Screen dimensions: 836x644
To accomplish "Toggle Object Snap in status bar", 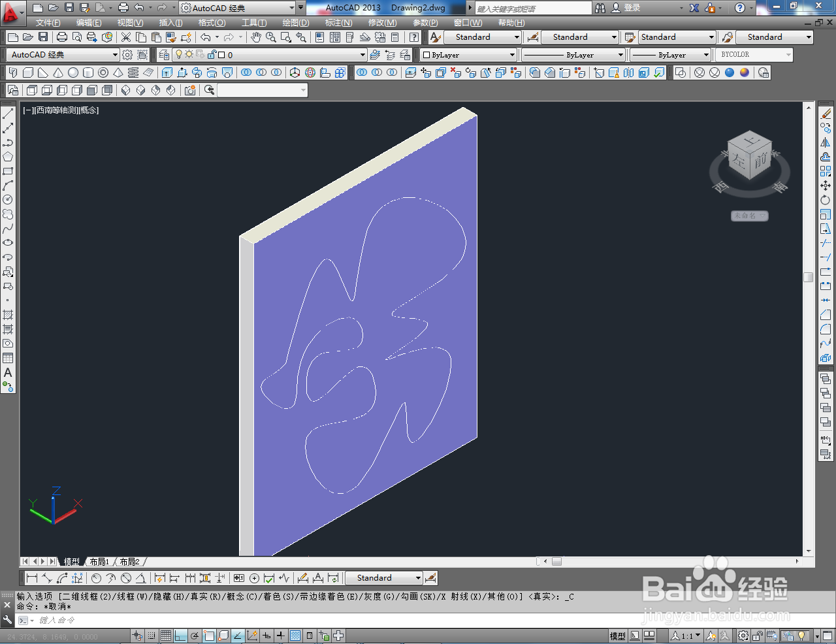I will tap(209, 636).
